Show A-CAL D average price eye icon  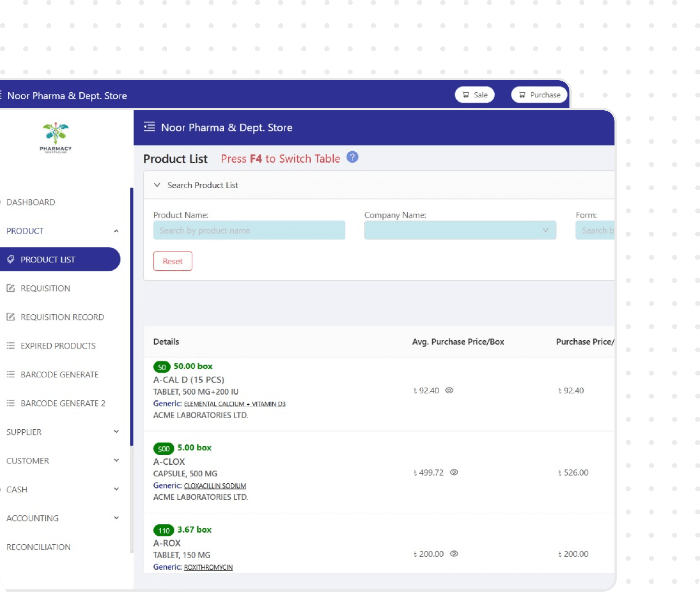point(449,390)
